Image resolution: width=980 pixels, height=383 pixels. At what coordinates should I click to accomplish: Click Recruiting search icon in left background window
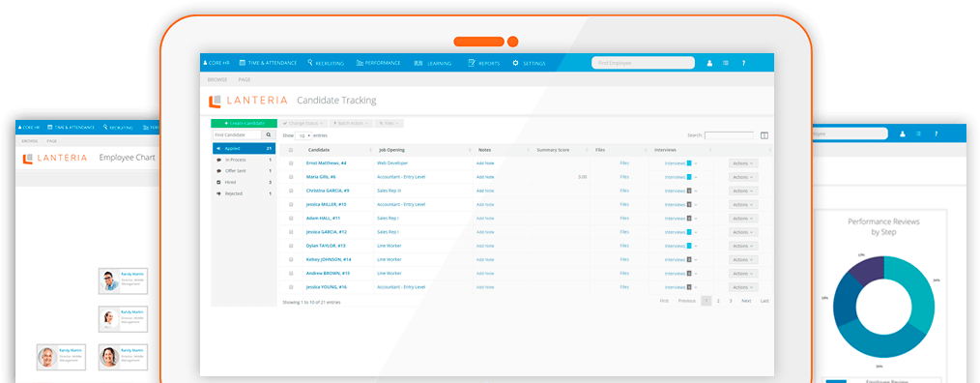(x=105, y=127)
